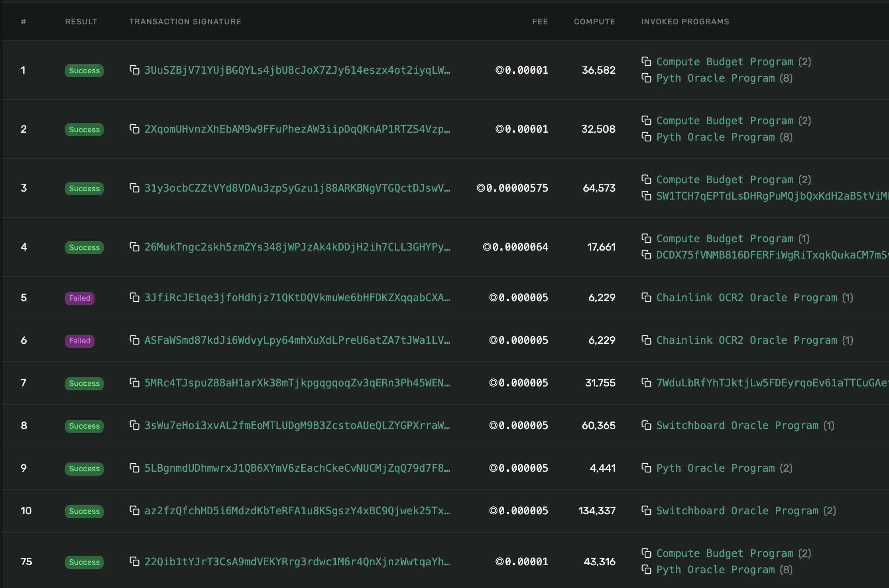This screenshot has height=588, width=889.
Task: Copy the DCDX75 program address in row 4
Action: pos(648,255)
